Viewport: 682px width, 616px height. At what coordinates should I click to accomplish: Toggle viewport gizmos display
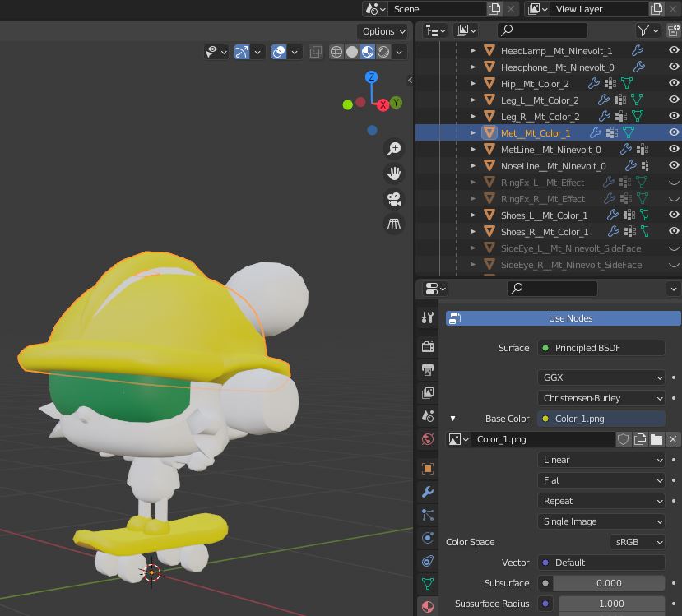(x=242, y=52)
